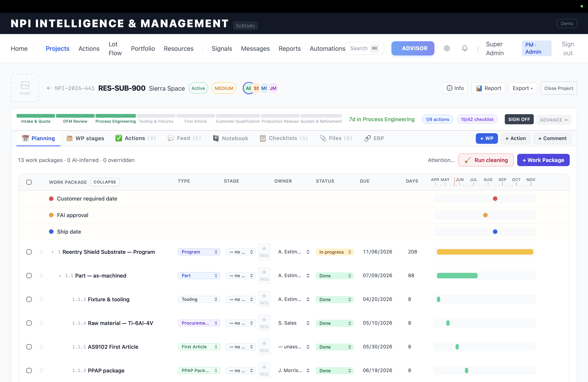Open owner dropdown for S. Sales

(294, 323)
